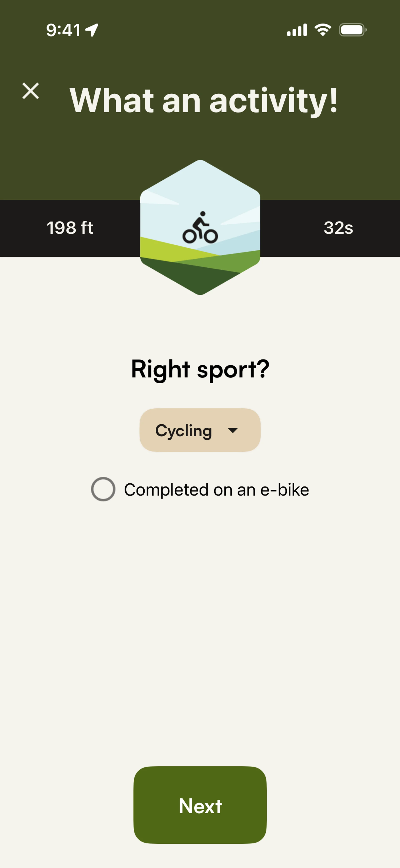Image resolution: width=400 pixels, height=868 pixels.
Task: Tap the cellular signal bars icon
Action: pyautogui.click(x=297, y=30)
